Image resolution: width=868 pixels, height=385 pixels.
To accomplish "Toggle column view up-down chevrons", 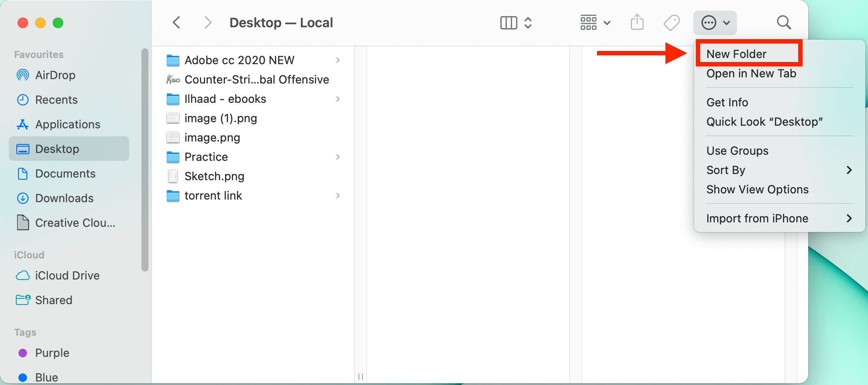I will click(528, 23).
